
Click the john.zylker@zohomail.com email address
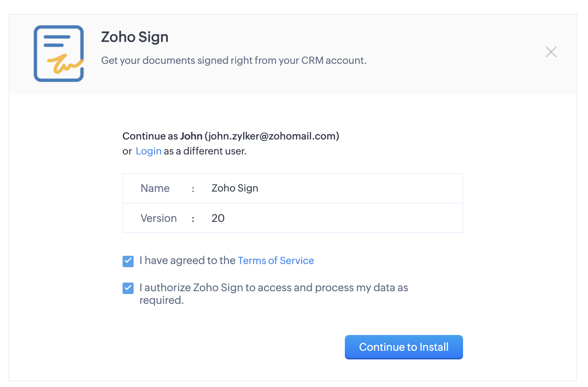pos(272,136)
